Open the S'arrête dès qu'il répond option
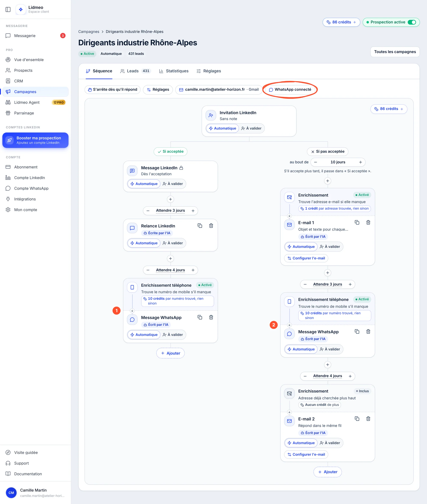Viewport: 427px width, 504px height. tap(113, 90)
